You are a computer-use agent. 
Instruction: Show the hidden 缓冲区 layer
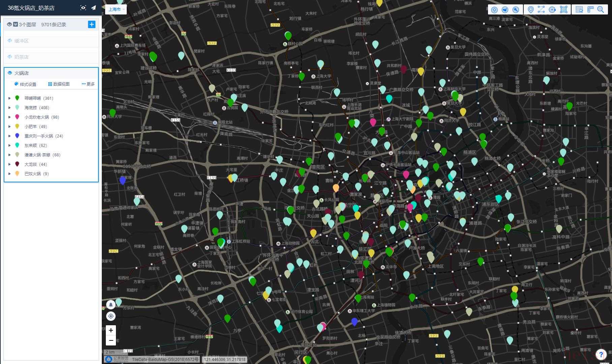click(10, 41)
